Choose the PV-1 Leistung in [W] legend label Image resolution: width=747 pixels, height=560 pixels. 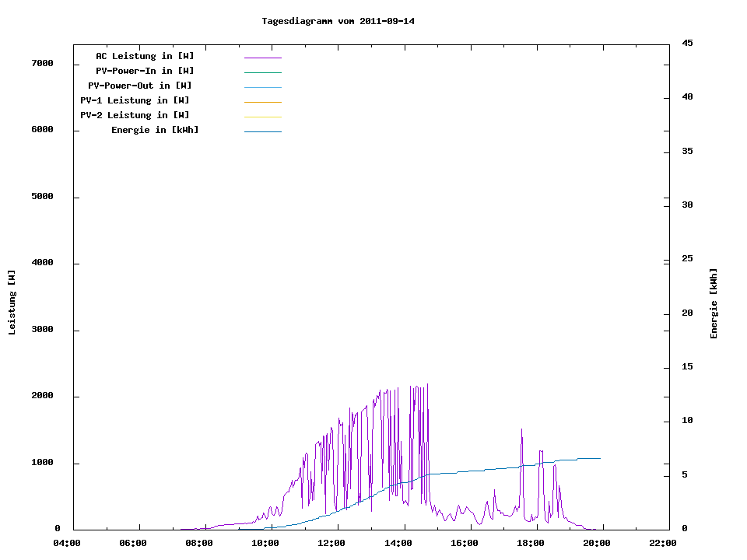[x=135, y=100]
